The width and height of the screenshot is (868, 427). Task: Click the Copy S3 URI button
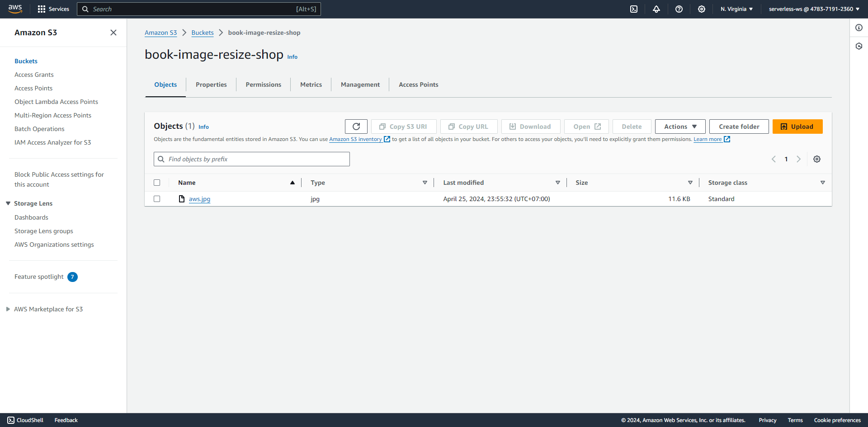pos(404,127)
